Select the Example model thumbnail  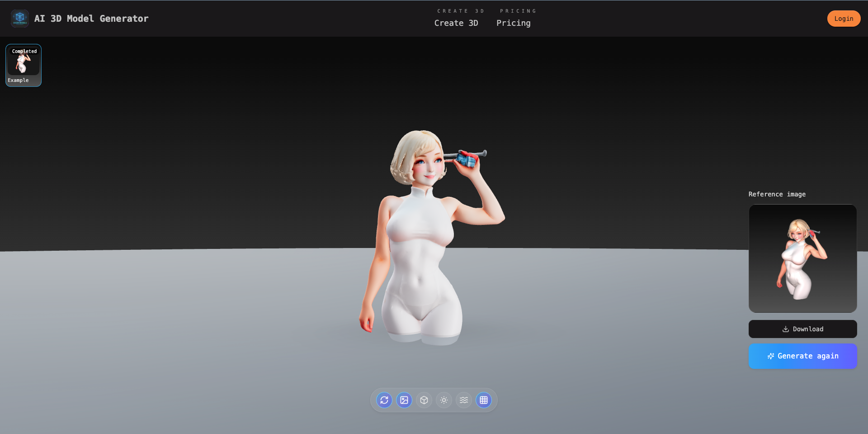(x=23, y=65)
